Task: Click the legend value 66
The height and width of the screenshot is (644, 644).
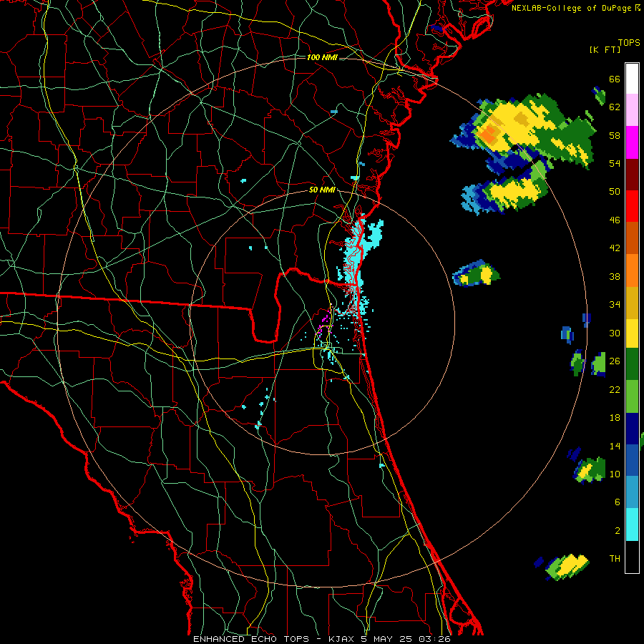Action: click(615, 79)
